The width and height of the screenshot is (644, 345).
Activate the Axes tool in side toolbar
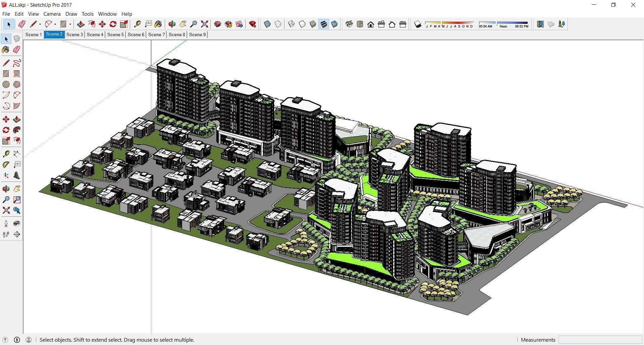(6, 176)
